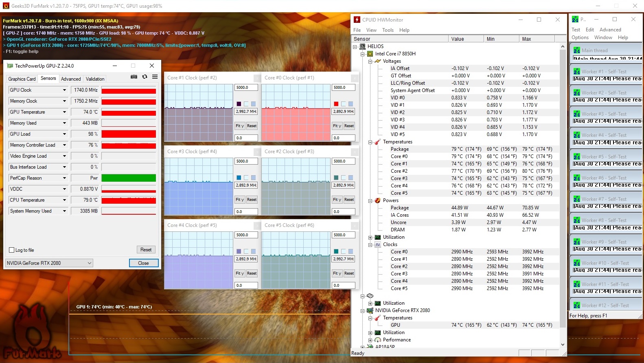This screenshot has width=644, height=363.
Task: Click GPU-Z screenshot camera icon
Action: click(134, 77)
